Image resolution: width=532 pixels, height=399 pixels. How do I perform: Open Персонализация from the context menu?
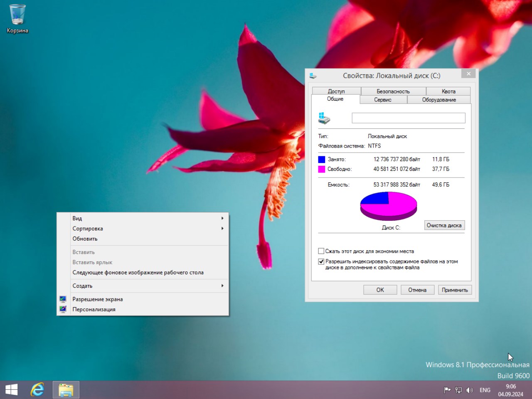(x=143, y=309)
